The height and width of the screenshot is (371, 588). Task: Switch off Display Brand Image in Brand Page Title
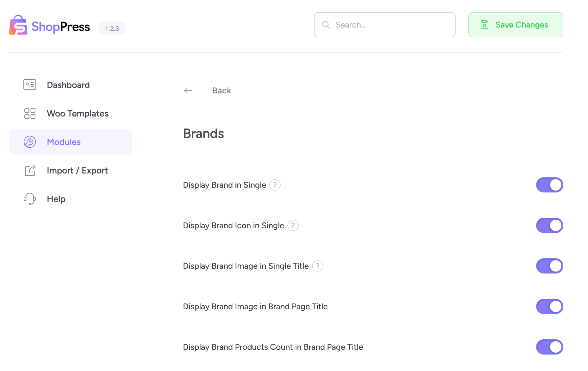click(x=549, y=306)
